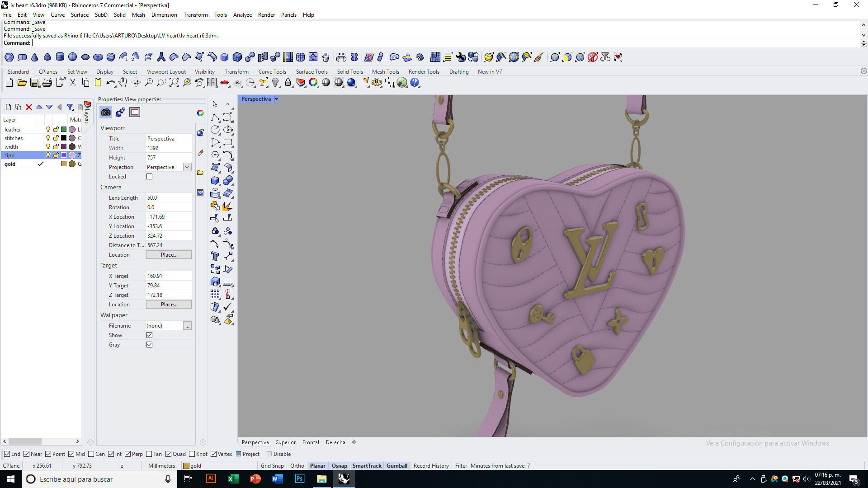Viewport: 868px width, 488px height.
Task: Toggle Gumball in status bar
Action: (x=397, y=466)
